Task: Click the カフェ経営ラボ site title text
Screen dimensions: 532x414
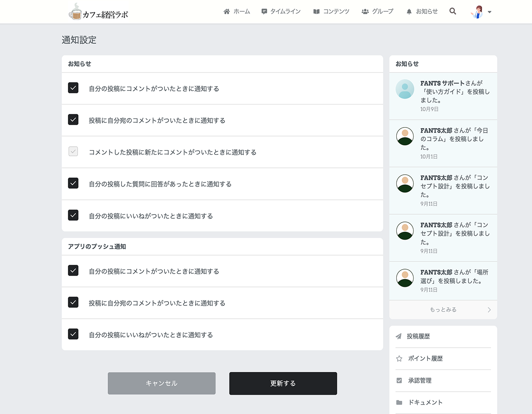Action: (105, 15)
